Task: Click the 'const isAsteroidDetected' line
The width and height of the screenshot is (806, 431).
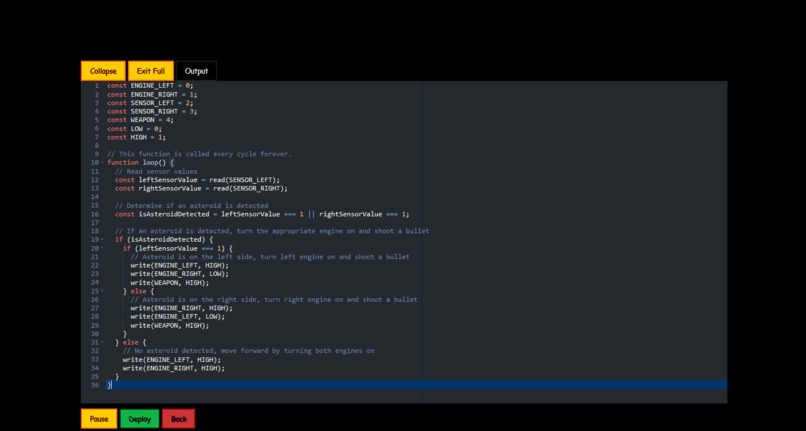Action: tap(262, 214)
